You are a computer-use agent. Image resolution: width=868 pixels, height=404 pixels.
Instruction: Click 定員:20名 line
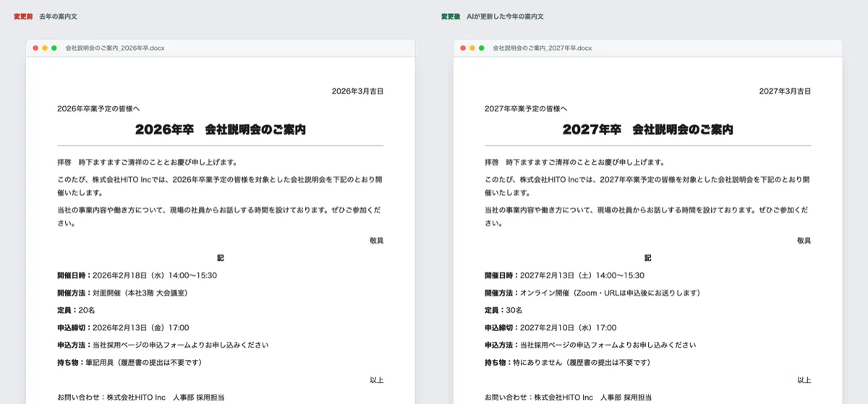pyautogui.click(x=77, y=310)
